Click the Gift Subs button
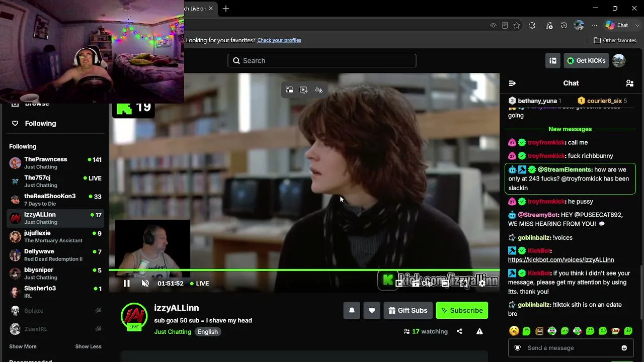Screen dimensions: 644x362 click(408, 311)
